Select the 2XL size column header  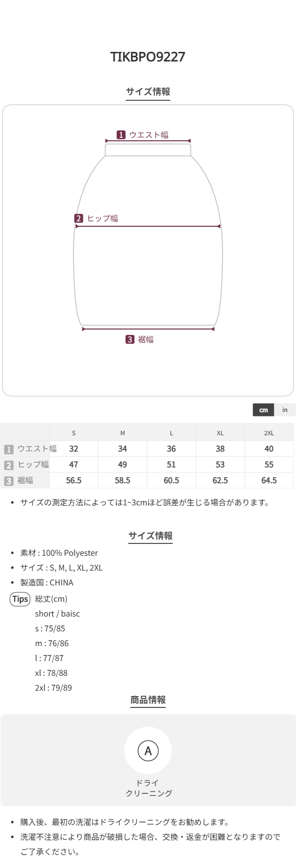pyautogui.click(x=269, y=433)
